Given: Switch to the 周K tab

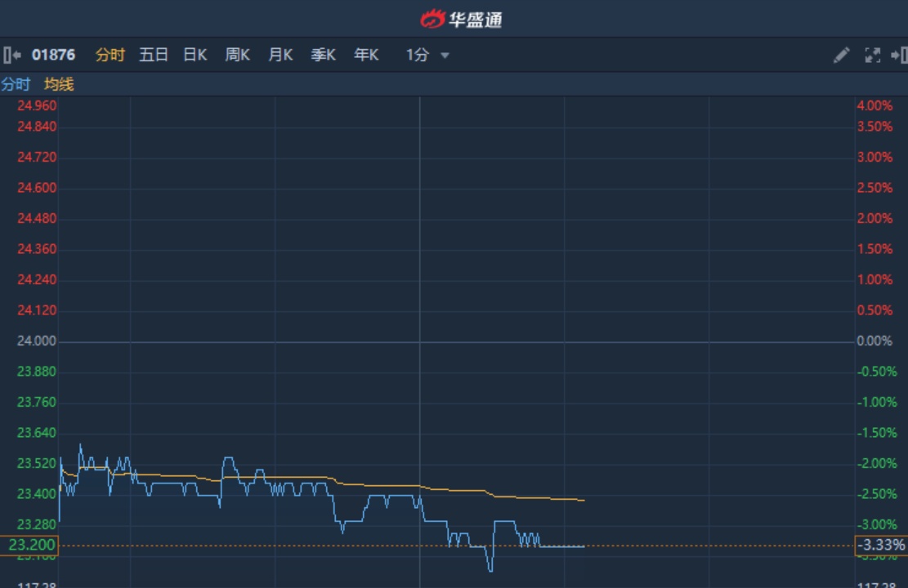Looking at the screenshot, I should (238, 55).
